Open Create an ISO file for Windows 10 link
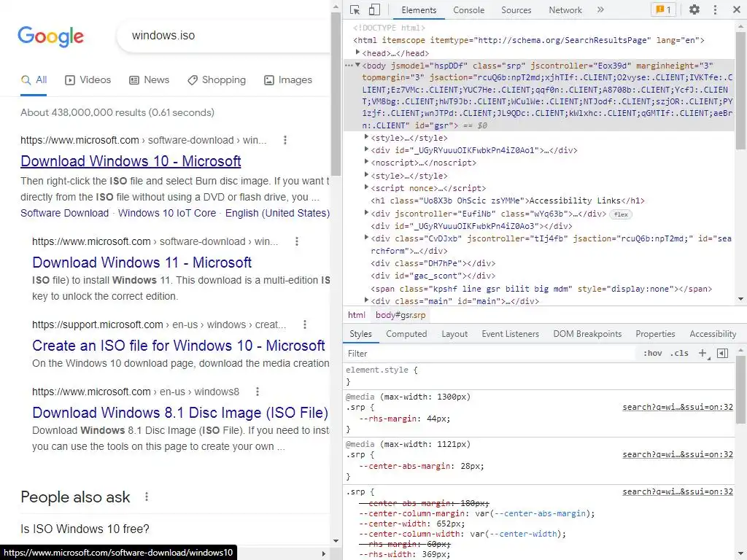Viewport: 747px width, 560px height. (179, 346)
